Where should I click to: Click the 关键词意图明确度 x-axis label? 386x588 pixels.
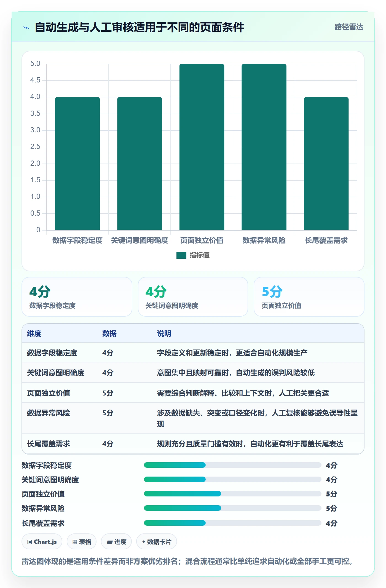[140, 240]
